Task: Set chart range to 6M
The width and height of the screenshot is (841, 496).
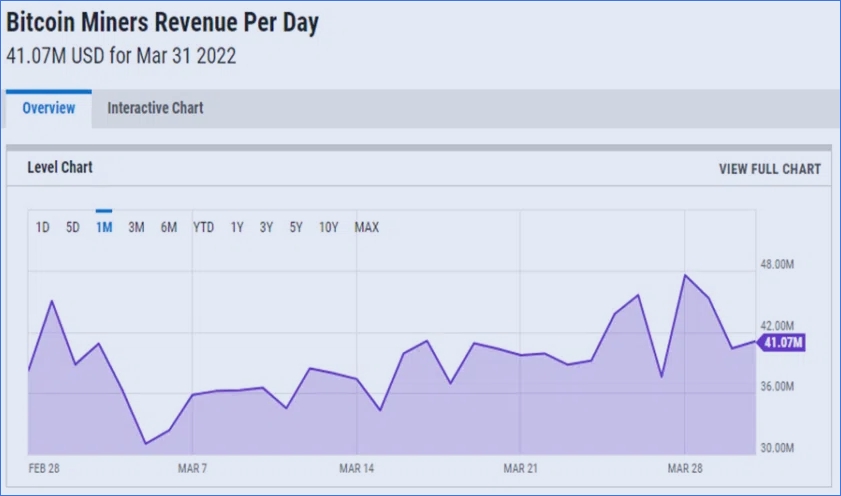Action: click(x=168, y=227)
